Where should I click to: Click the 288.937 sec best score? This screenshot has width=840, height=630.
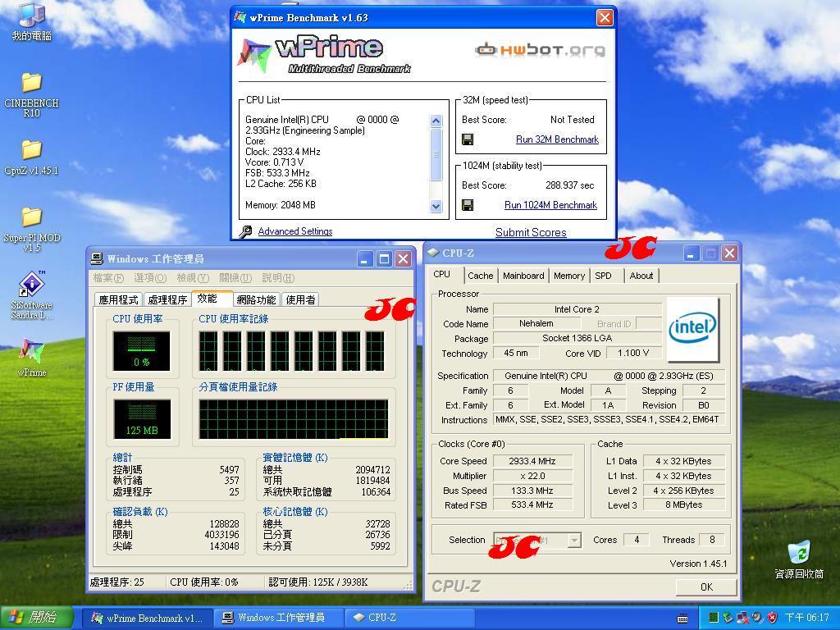[x=569, y=185]
